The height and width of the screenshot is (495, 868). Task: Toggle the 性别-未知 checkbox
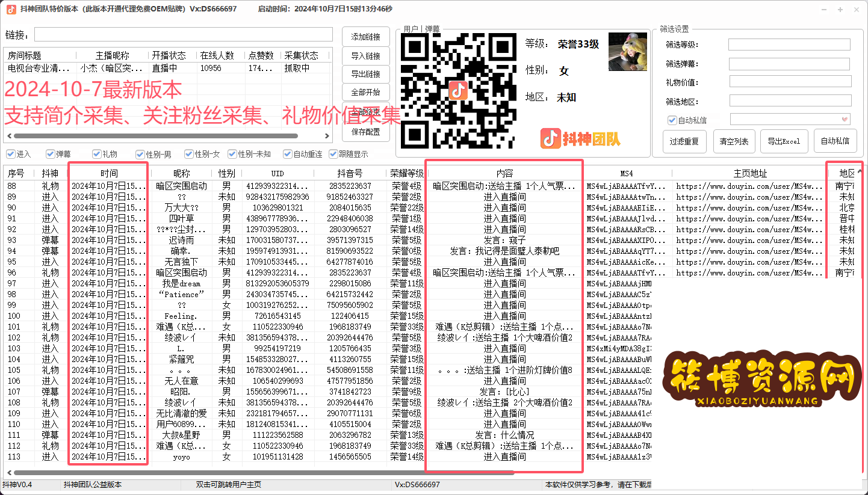pos(232,154)
